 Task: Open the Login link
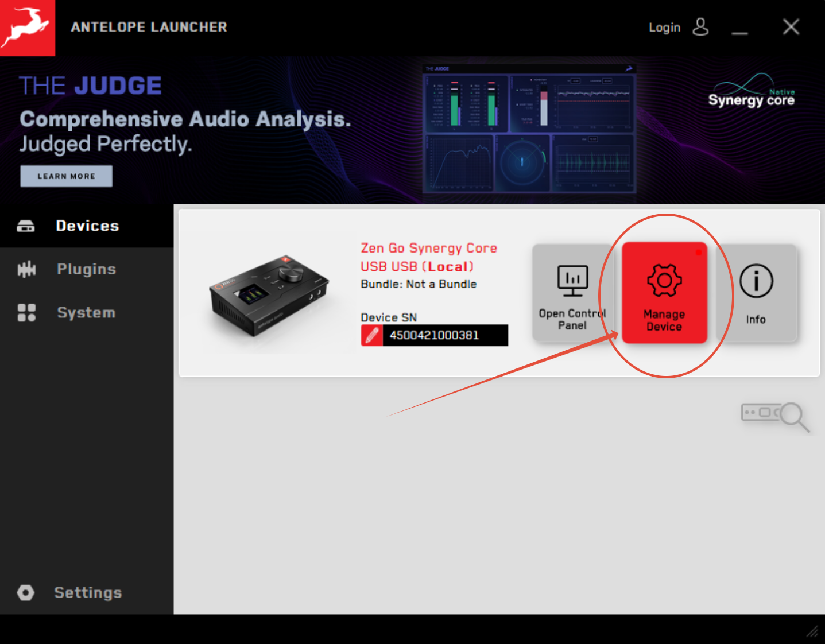click(x=664, y=28)
